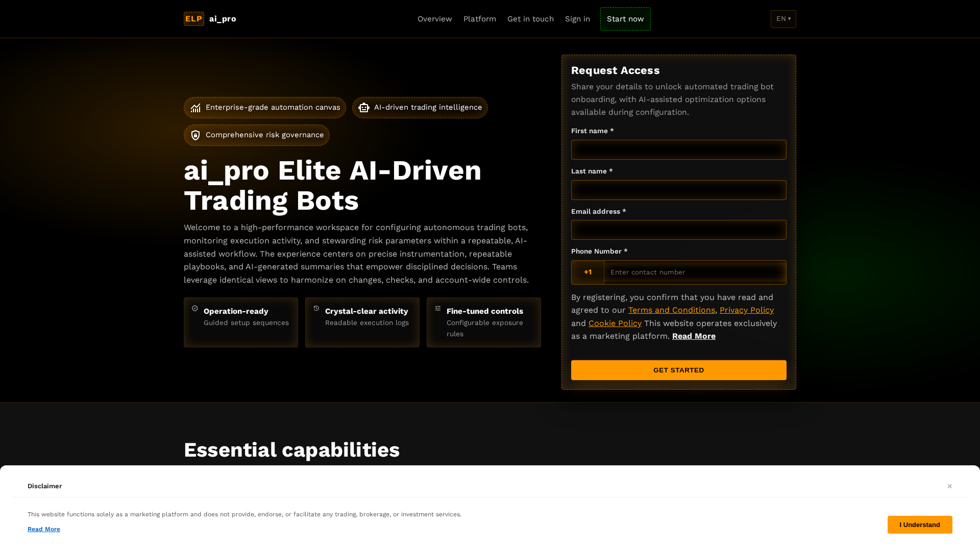Open the +1 country code selector

point(588,272)
